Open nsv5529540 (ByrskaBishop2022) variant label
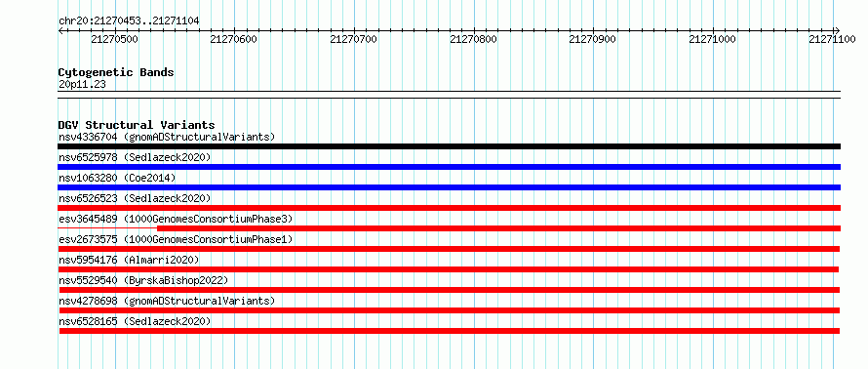This screenshot has height=369, width=868. tap(143, 280)
